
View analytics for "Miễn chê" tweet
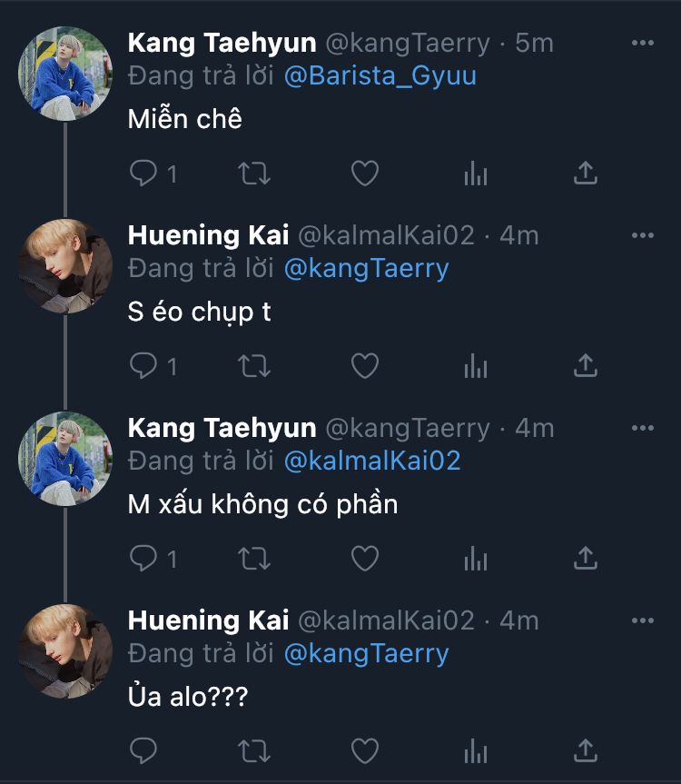tap(476, 174)
